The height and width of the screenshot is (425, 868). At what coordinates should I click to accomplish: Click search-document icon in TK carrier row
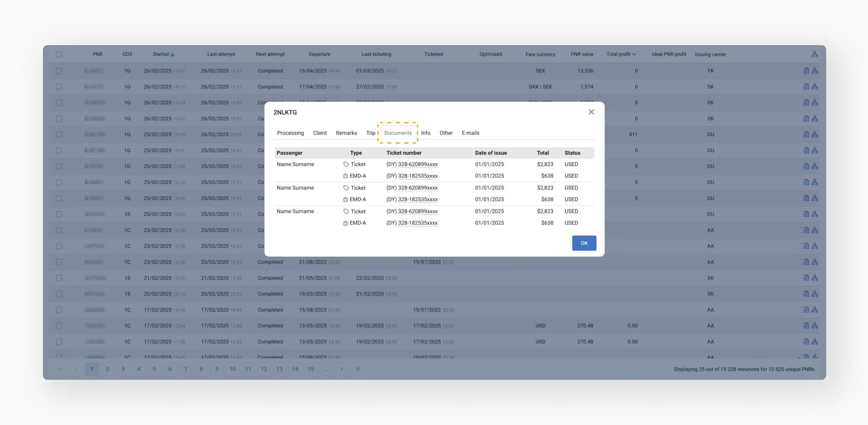tap(806, 71)
